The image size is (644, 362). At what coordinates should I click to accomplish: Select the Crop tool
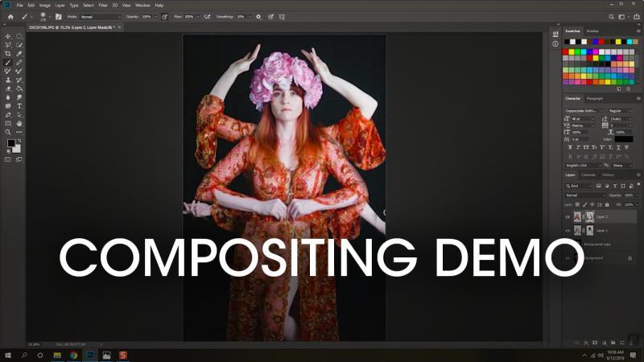tap(8, 53)
